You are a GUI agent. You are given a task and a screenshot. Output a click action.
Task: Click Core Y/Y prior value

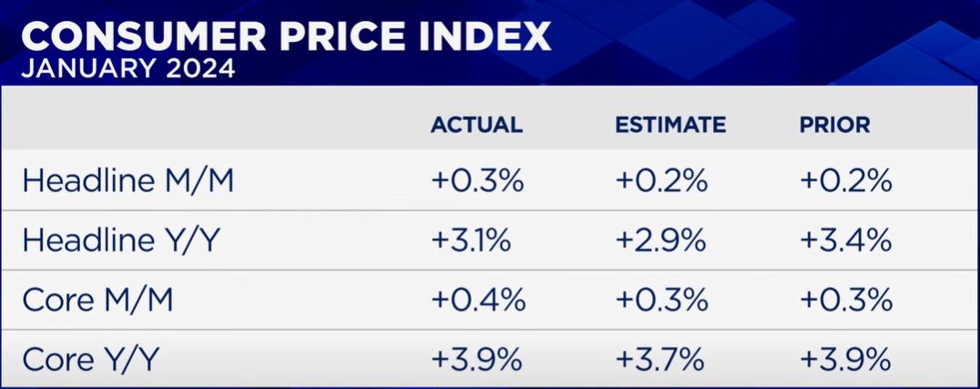[844, 360]
